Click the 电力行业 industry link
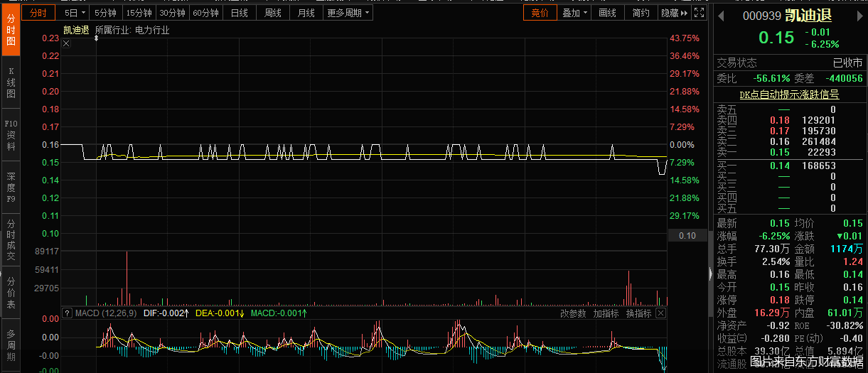 pyautogui.click(x=152, y=30)
